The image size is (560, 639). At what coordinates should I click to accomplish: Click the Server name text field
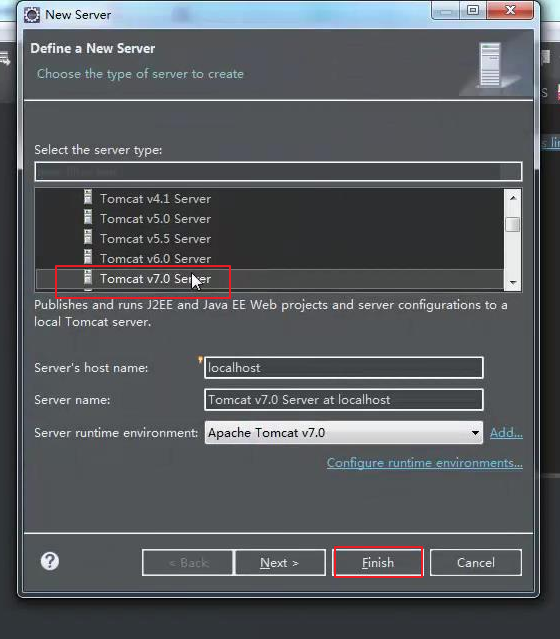pyautogui.click(x=344, y=400)
